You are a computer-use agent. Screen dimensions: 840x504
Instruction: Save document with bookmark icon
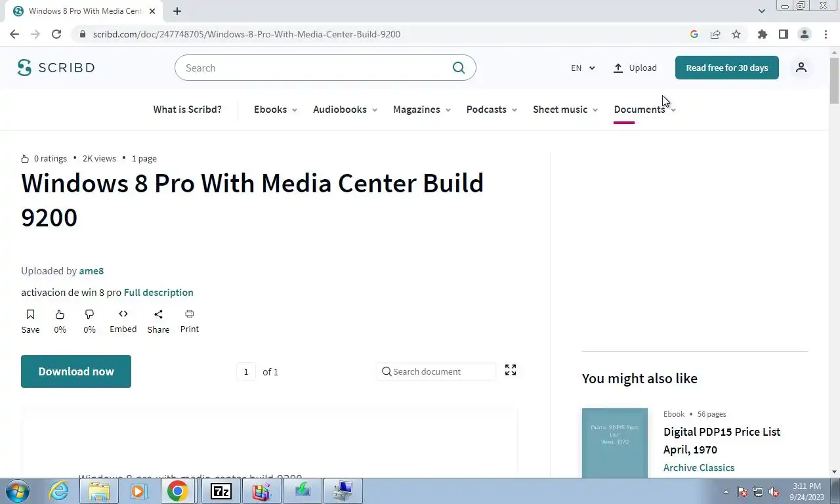tap(30, 314)
